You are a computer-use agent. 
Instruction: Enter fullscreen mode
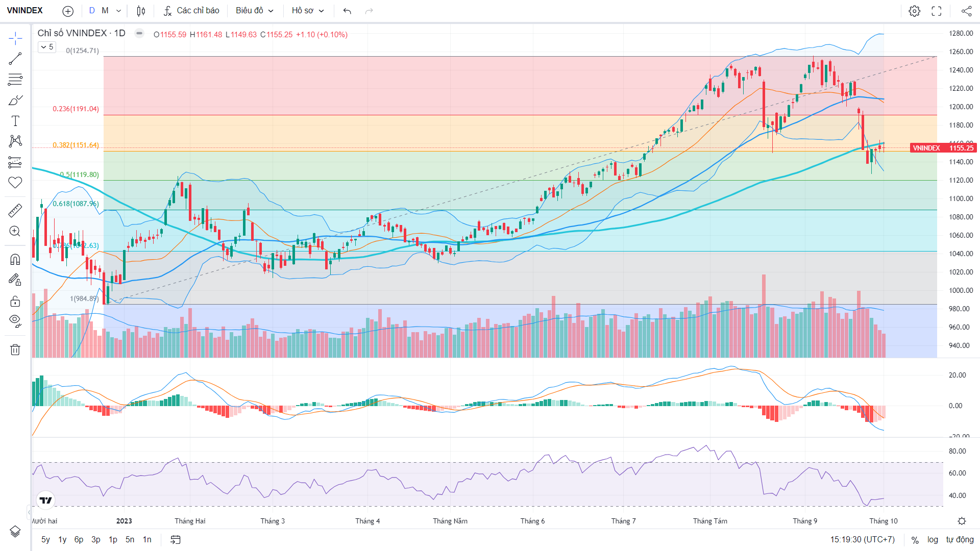coord(937,11)
